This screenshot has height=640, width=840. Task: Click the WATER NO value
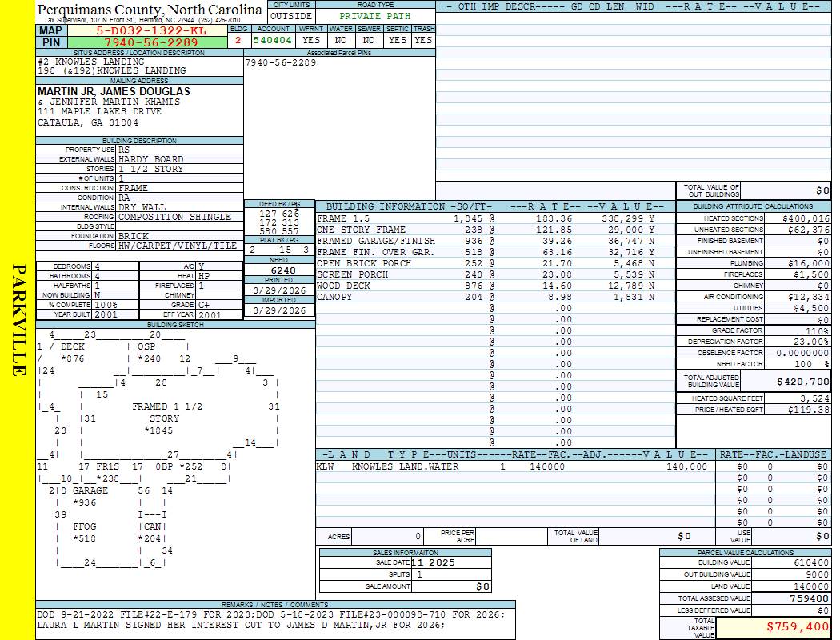click(x=340, y=39)
